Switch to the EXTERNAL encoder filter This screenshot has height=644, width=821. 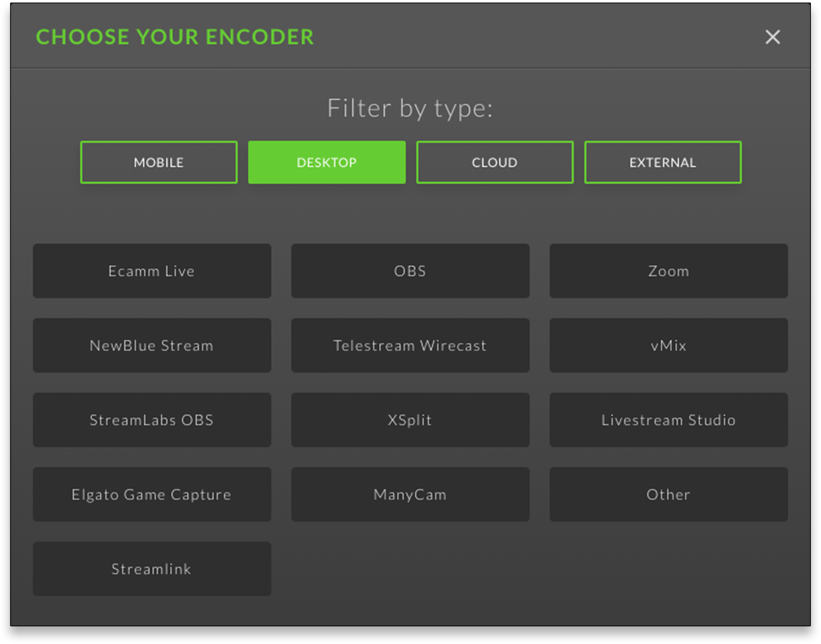click(x=663, y=163)
